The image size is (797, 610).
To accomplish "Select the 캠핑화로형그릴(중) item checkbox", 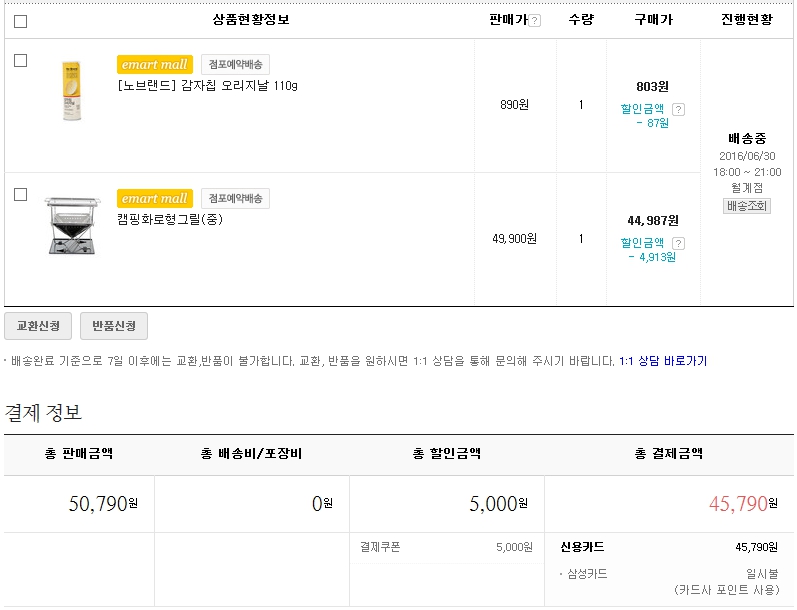I will coord(21,195).
